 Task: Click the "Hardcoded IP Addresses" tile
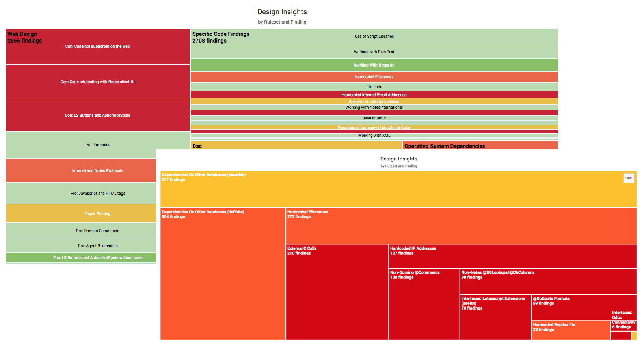pyautogui.click(x=512, y=256)
